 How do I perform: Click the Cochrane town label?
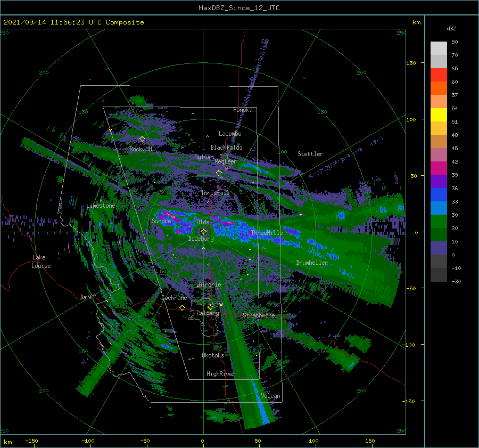(174, 298)
